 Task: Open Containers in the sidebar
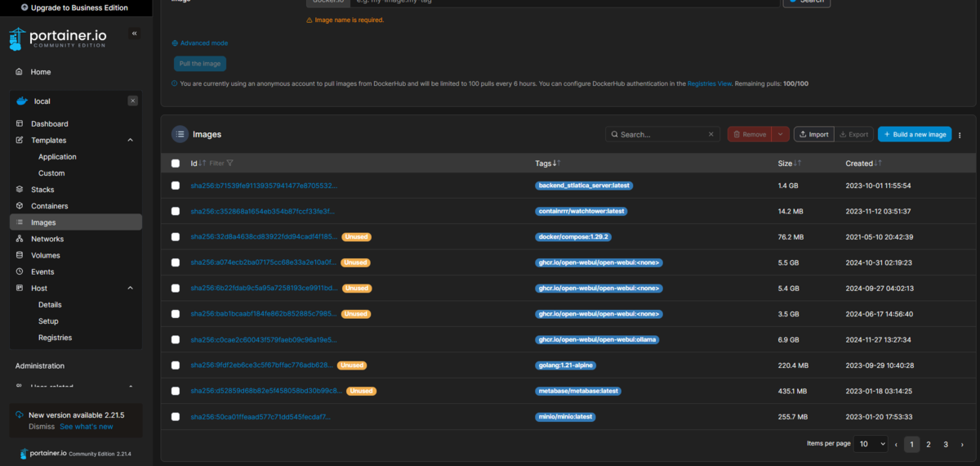click(x=49, y=206)
